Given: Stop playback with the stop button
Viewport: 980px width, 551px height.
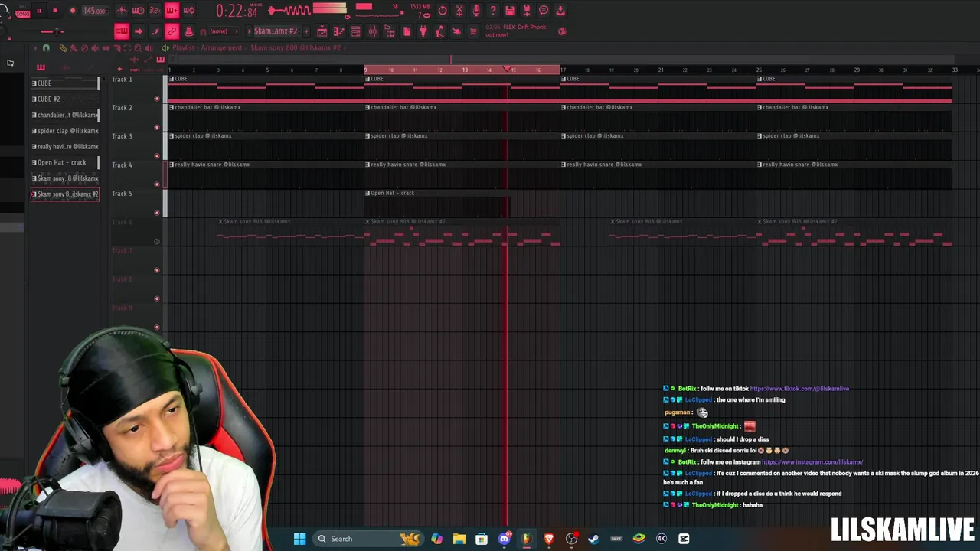Looking at the screenshot, I should (x=55, y=11).
